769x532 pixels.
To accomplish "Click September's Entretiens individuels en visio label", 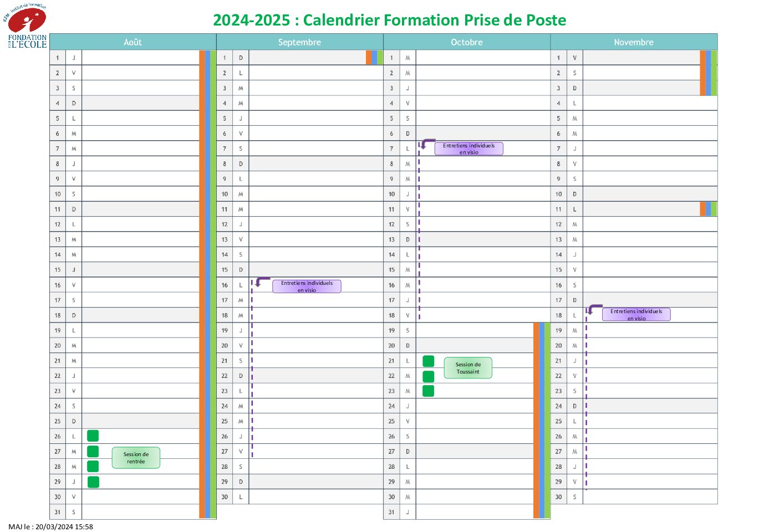I will tap(307, 286).
